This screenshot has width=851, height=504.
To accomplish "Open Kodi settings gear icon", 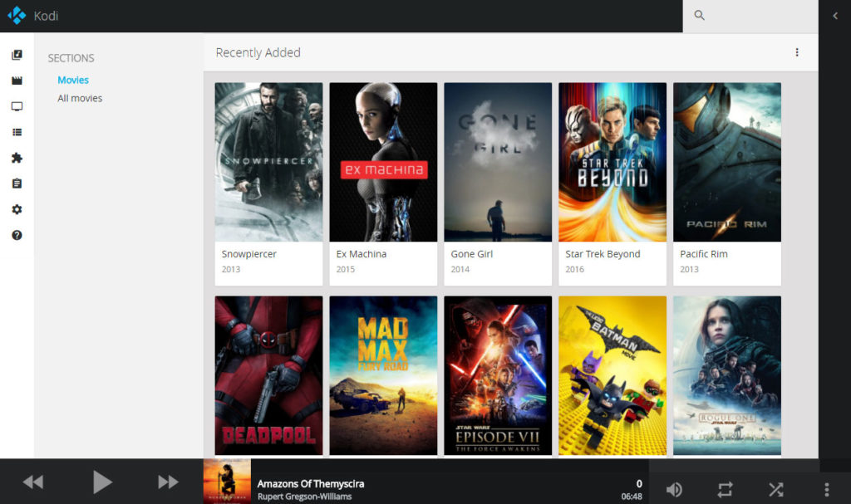I will pyautogui.click(x=16, y=209).
